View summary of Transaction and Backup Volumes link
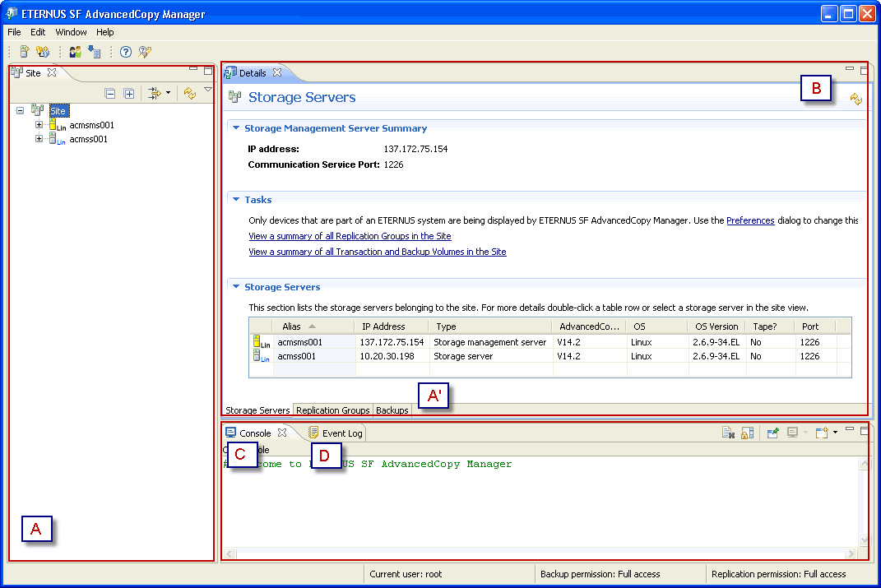Viewport: 881px width, 588px height. click(377, 252)
